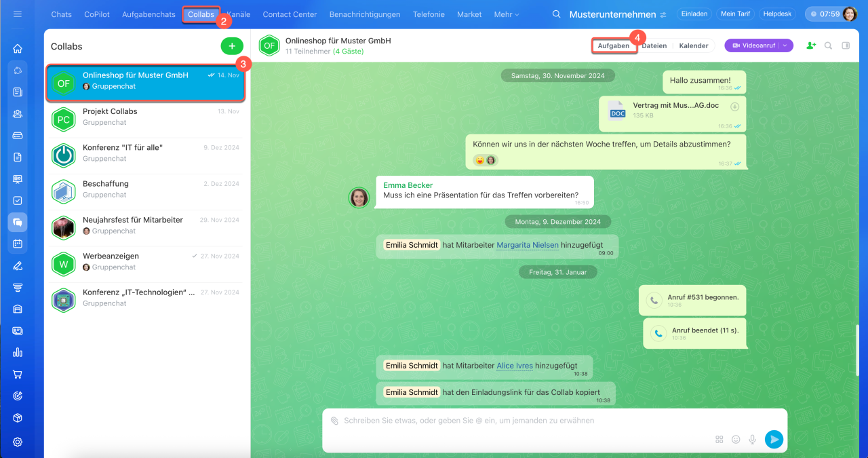This screenshot has width=868, height=458.
Task: Open the news feed sidebar icon
Action: [18, 92]
